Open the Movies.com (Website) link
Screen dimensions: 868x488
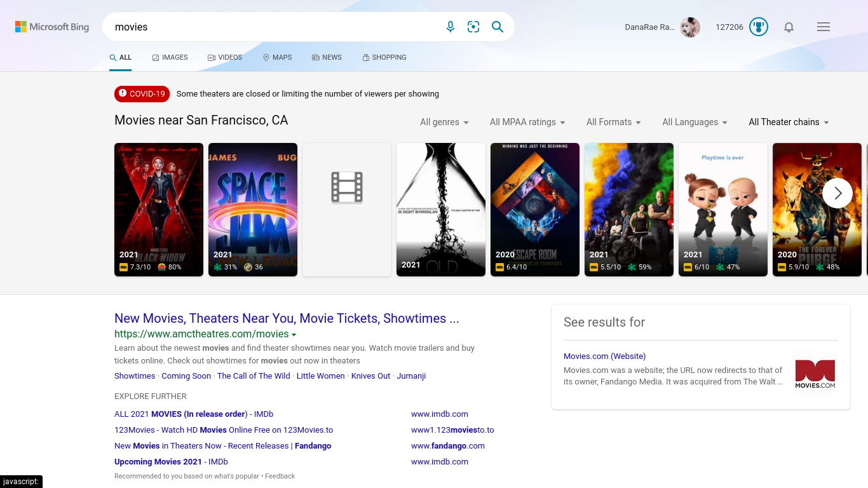pos(604,356)
